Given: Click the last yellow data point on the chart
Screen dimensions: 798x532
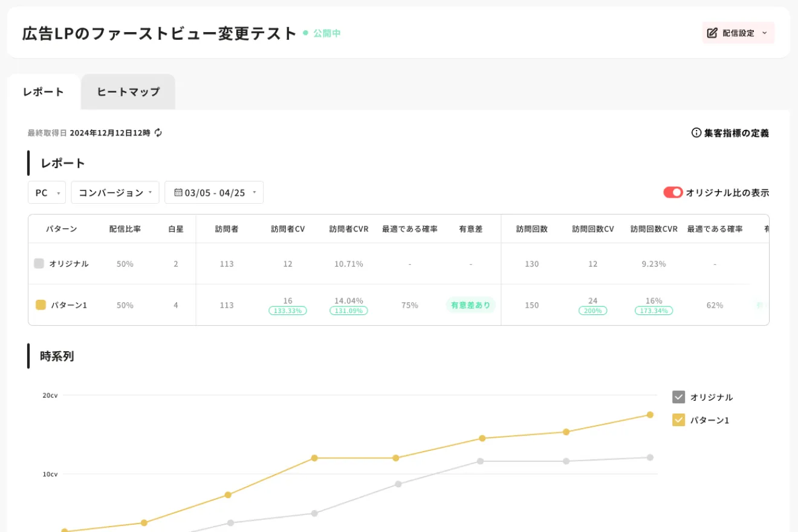Looking at the screenshot, I should 650,415.
